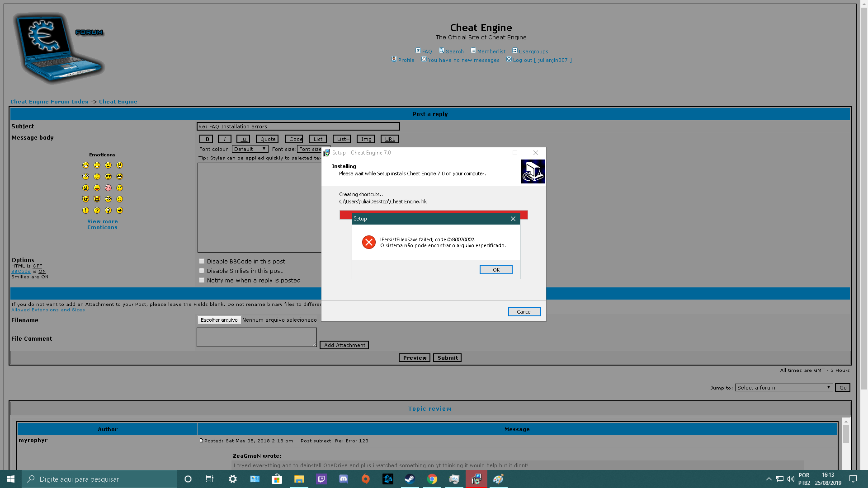Screen dimensions: 868x488
Task: Click OK to dismiss Setup error
Action: tap(496, 269)
